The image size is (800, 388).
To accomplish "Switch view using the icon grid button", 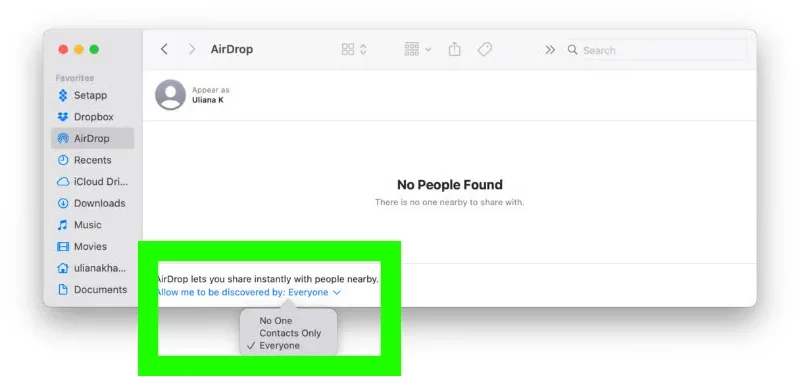I will 348,49.
